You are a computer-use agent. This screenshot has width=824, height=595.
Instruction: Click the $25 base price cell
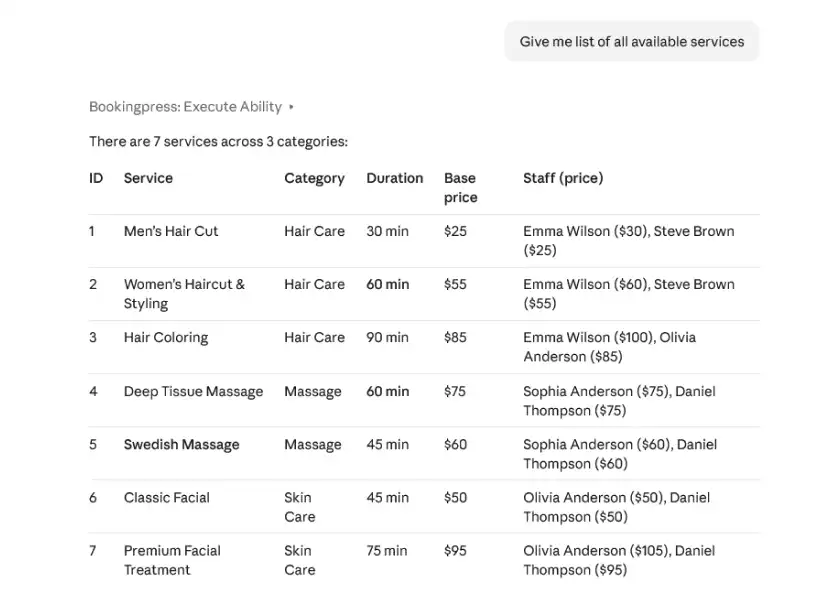tap(455, 231)
